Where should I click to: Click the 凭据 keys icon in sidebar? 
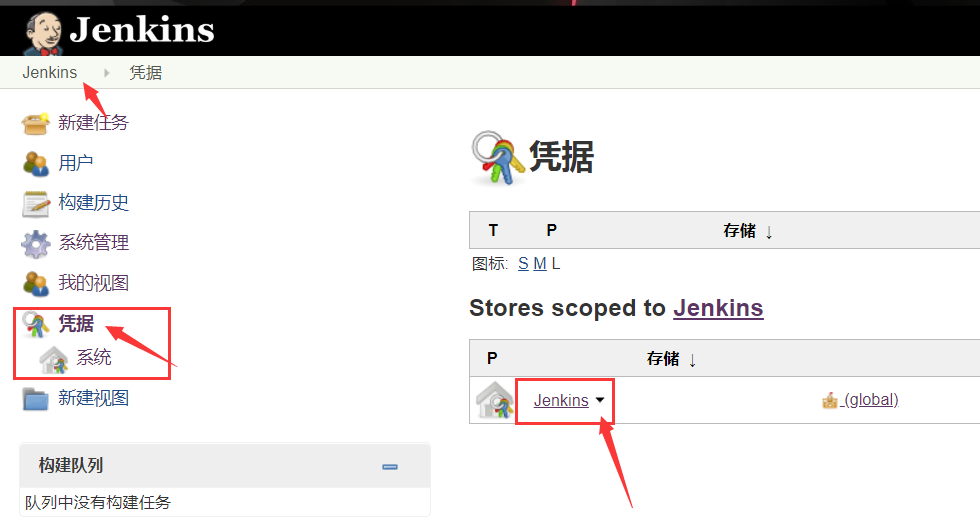coord(36,324)
